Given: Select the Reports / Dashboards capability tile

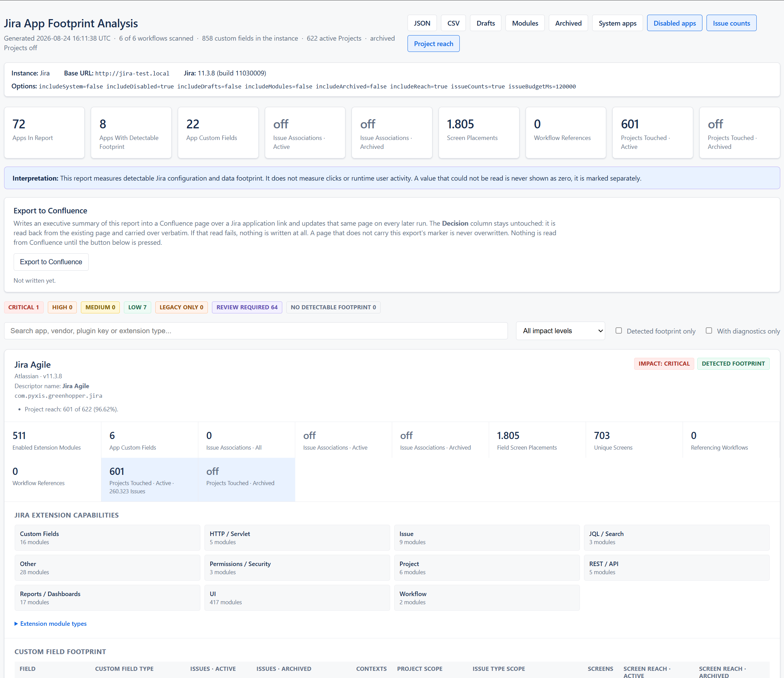Looking at the screenshot, I should [108, 598].
